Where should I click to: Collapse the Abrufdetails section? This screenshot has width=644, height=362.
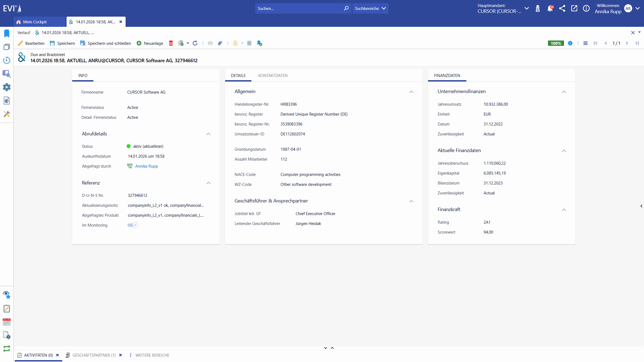(x=208, y=134)
